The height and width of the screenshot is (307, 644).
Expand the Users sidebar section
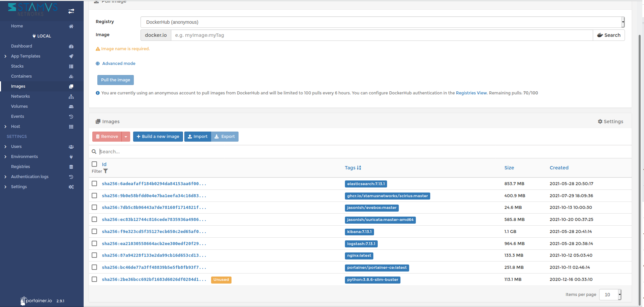click(x=5, y=147)
